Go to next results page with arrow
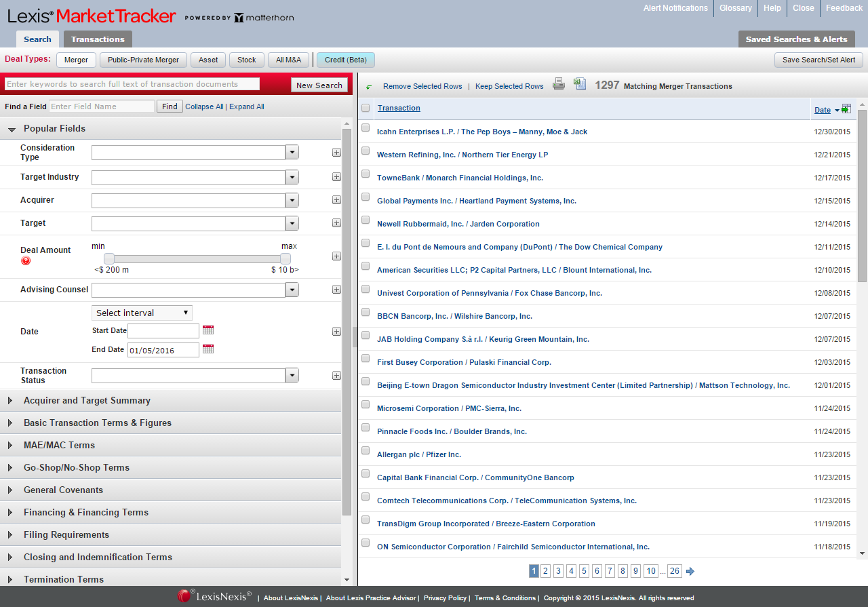This screenshot has height=607, width=868. coord(690,571)
